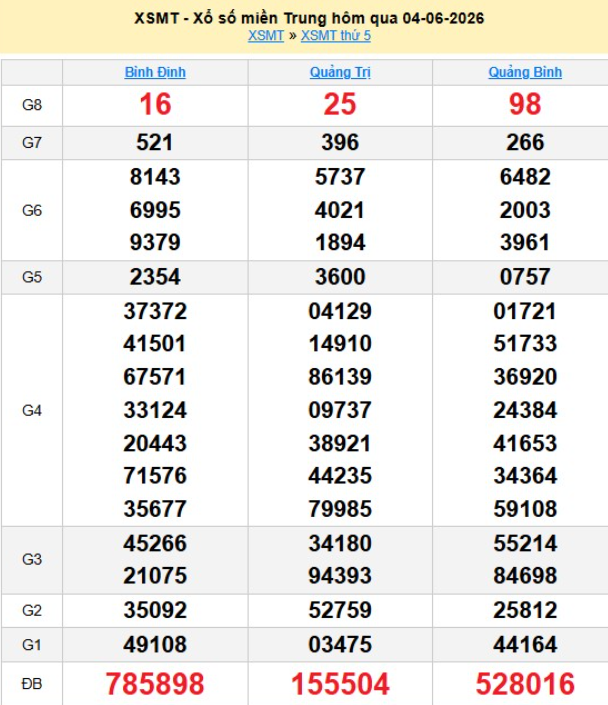Select the G7 row label

click(32, 143)
